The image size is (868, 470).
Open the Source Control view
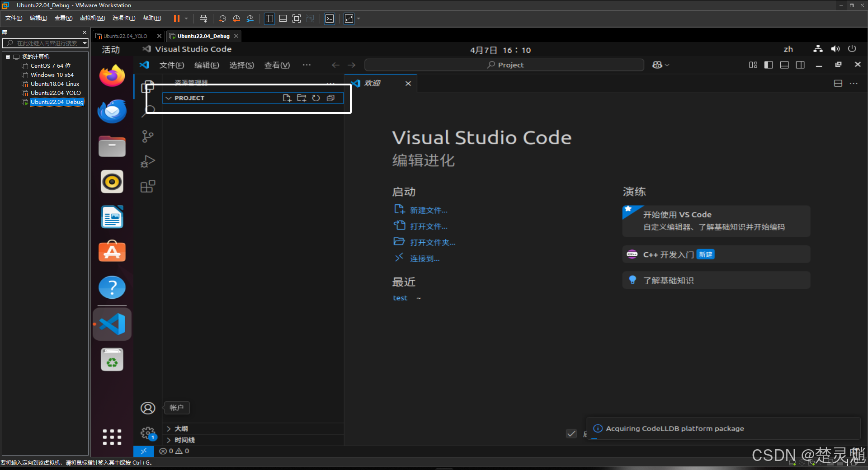(x=148, y=136)
